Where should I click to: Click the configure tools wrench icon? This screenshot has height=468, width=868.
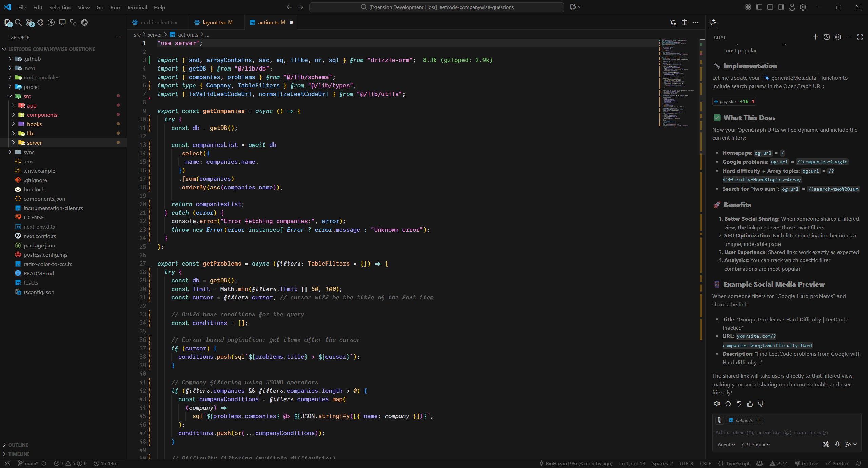pos(826,444)
